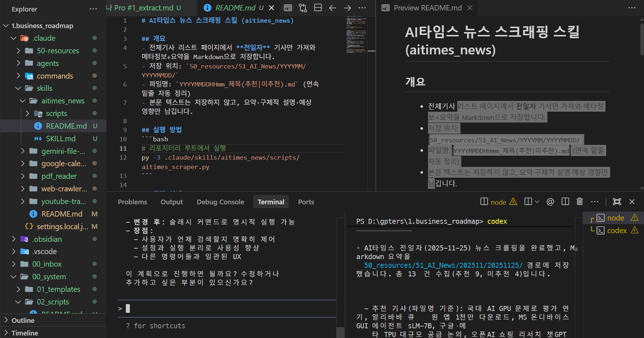Open Markdown preview to the side
The width and height of the screenshot is (644, 338).
[288, 8]
